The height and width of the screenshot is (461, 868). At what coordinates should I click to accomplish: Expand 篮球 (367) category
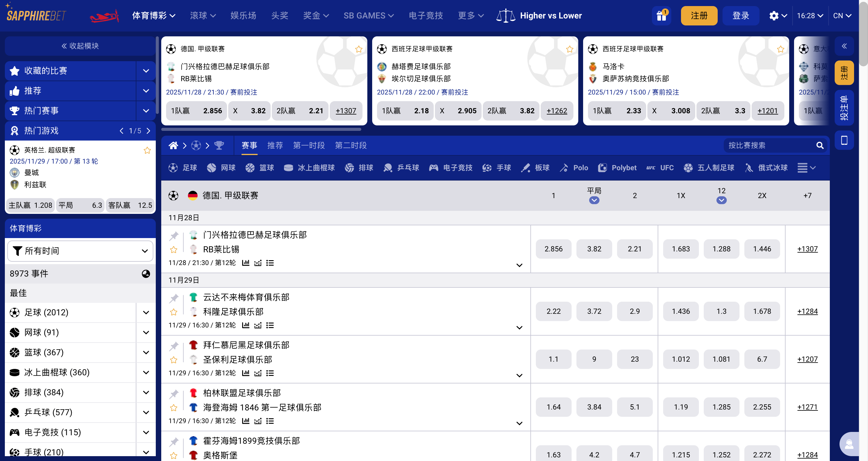pos(146,352)
